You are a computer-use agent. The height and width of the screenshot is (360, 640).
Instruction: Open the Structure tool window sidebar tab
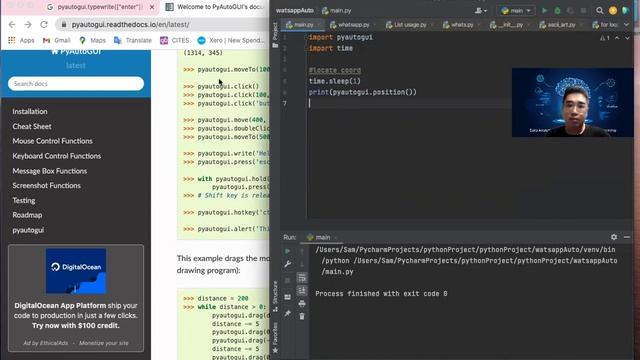click(275, 296)
